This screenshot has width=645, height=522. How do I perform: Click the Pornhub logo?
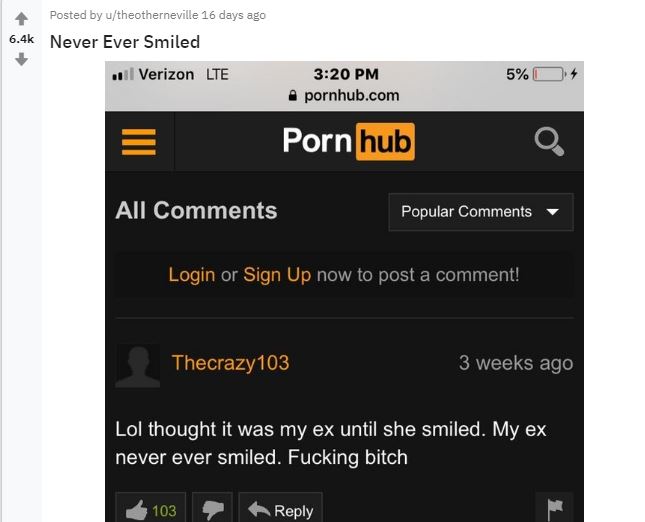pyautogui.click(x=349, y=142)
